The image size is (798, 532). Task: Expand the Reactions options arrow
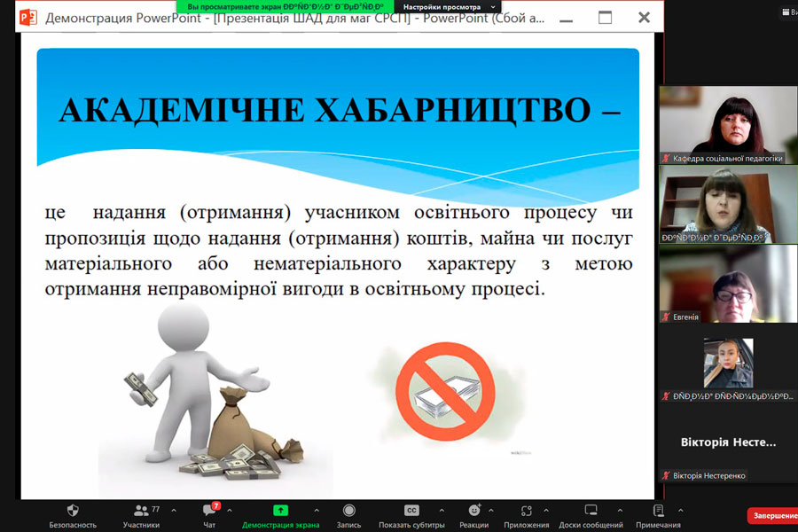tap(491, 510)
